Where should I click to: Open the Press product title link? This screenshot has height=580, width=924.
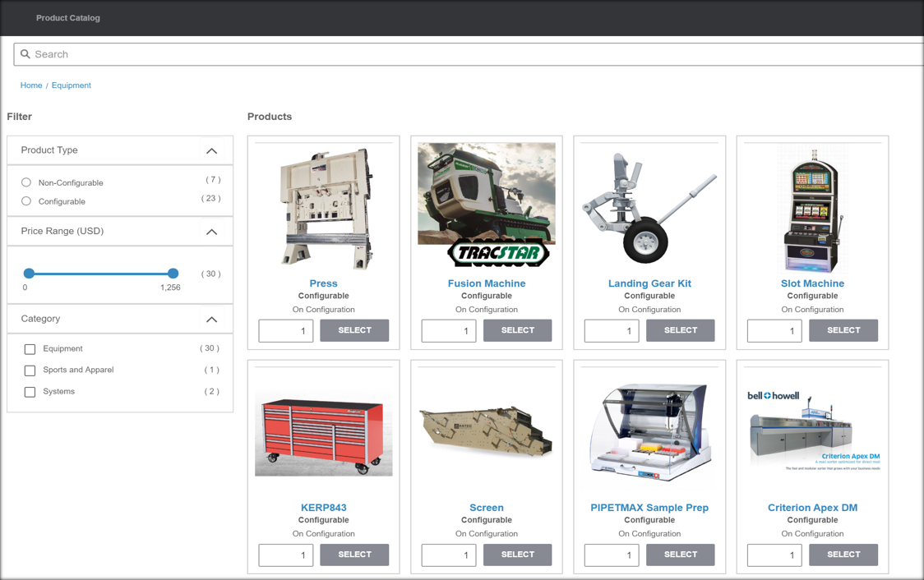point(324,283)
